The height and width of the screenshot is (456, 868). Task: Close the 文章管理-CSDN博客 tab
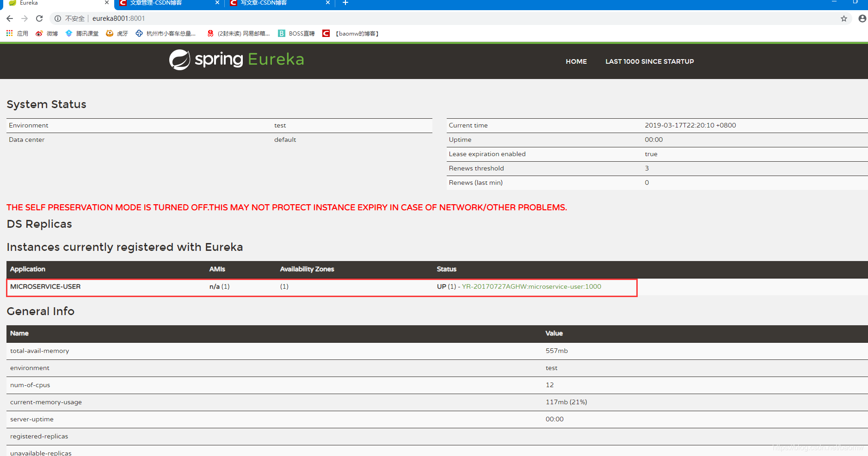click(x=217, y=3)
